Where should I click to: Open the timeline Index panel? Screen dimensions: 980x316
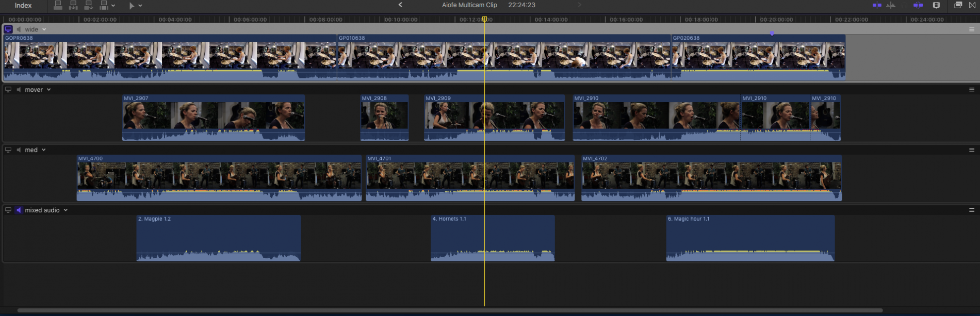point(23,5)
